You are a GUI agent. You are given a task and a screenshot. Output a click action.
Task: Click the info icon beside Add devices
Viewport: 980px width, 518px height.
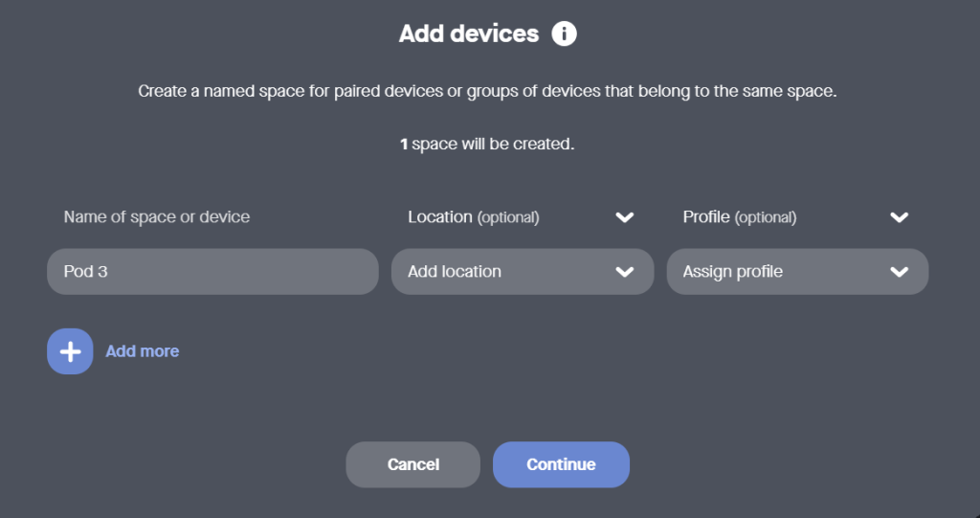point(565,34)
